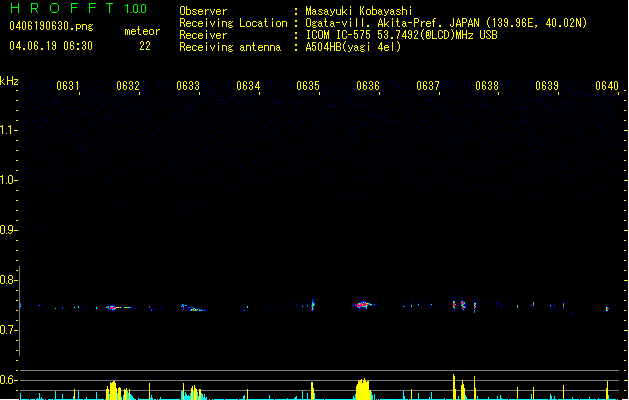Click the Observer field label
This screenshot has width=629, height=400.
[x=203, y=11]
